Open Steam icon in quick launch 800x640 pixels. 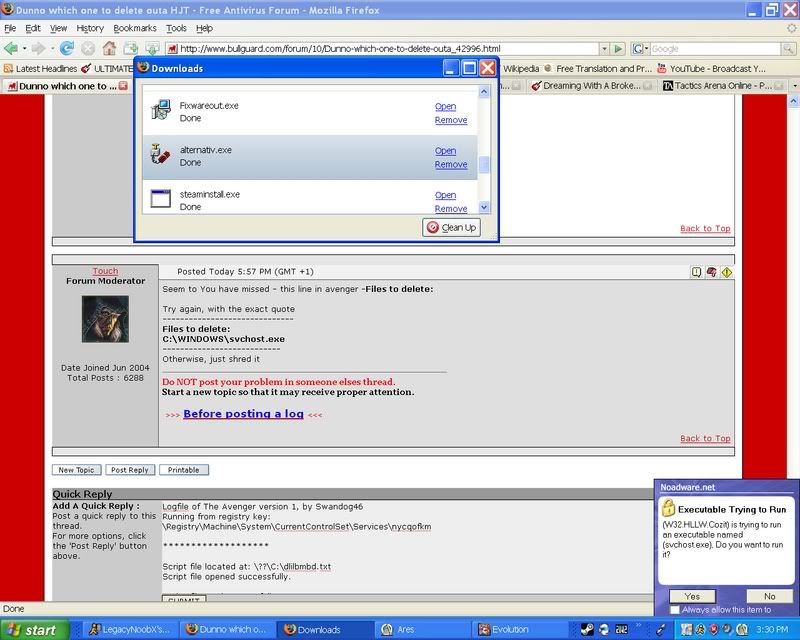(587, 629)
